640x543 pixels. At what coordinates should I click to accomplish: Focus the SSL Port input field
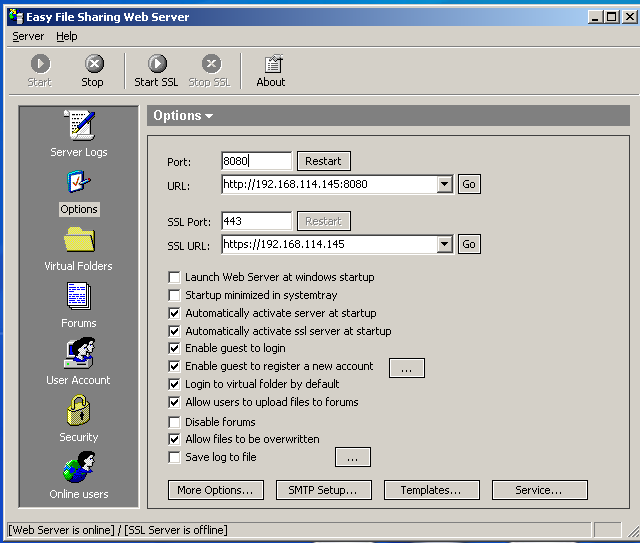(x=257, y=221)
